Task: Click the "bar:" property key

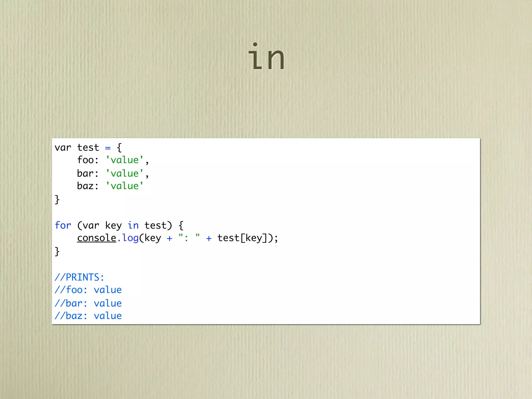Action: tap(88, 173)
